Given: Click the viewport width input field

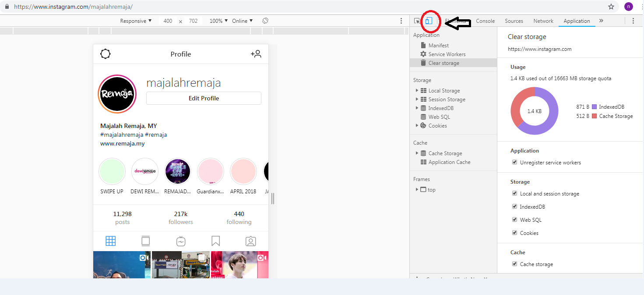Looking at the screenshot, I should tap(168, 21).
